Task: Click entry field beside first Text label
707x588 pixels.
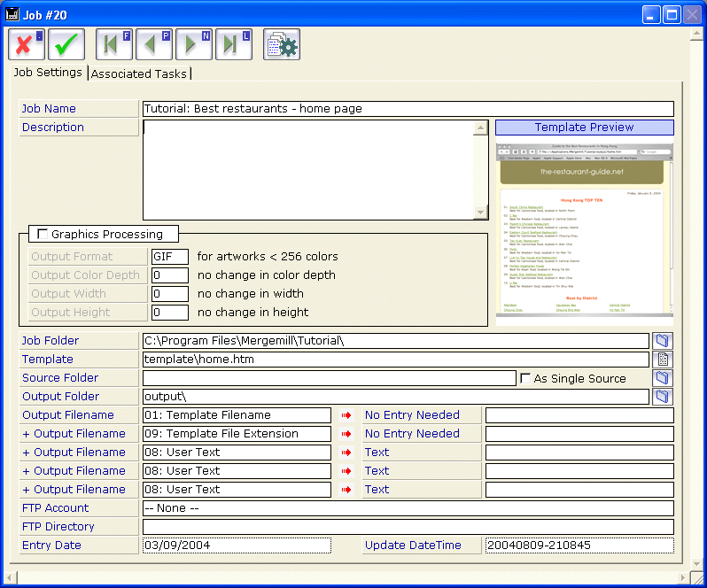Action: (579, 453)
